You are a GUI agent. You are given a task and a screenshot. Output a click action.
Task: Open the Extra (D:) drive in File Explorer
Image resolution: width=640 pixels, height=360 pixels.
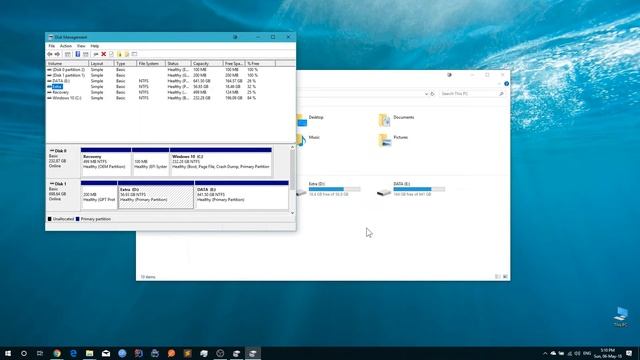coord(329,189)
